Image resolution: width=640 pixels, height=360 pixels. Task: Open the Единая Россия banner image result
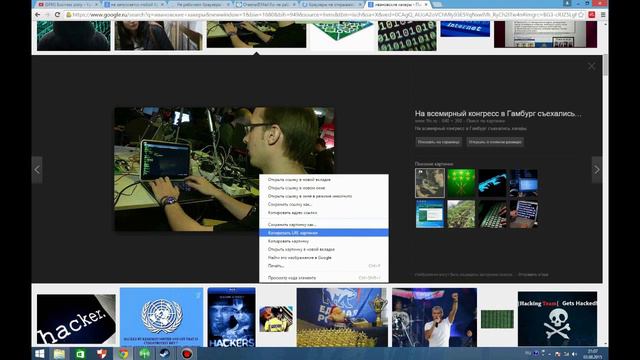pos(342,317)
